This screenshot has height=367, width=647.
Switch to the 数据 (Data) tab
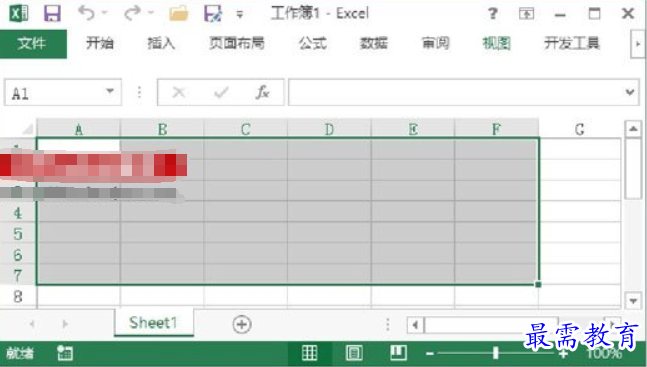point(373,43)
